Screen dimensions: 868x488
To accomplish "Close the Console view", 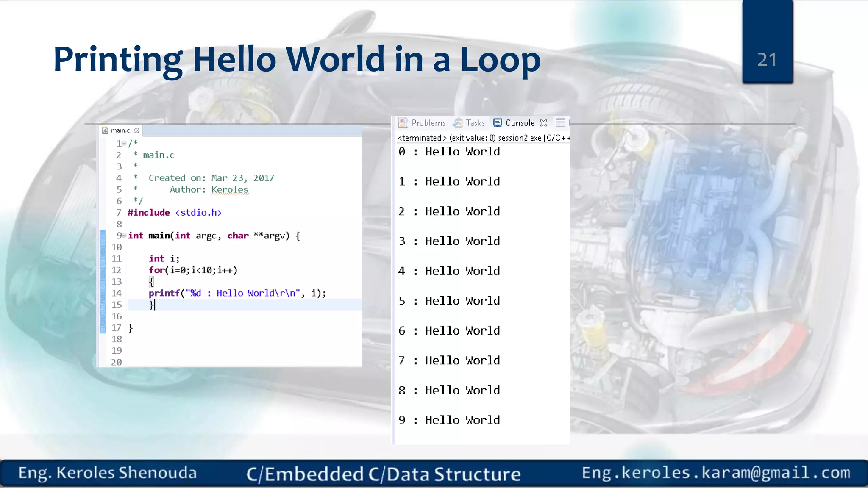I will [x=544, y=123].
